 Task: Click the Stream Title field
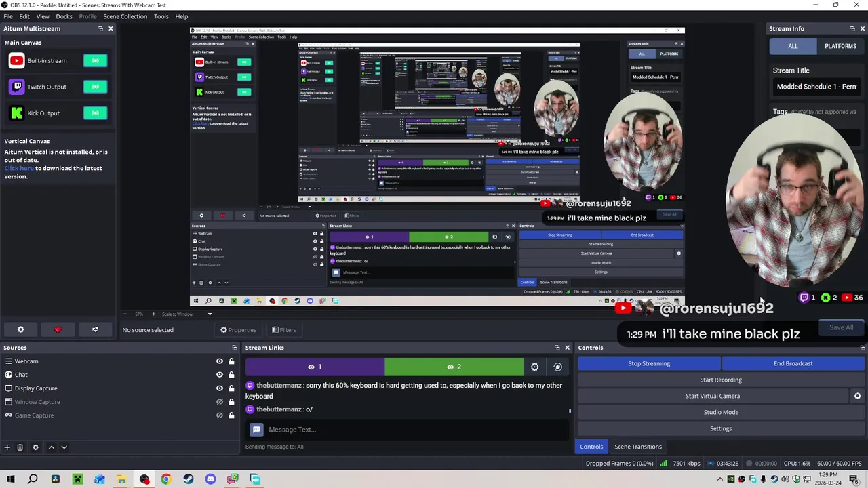(816, 87)
